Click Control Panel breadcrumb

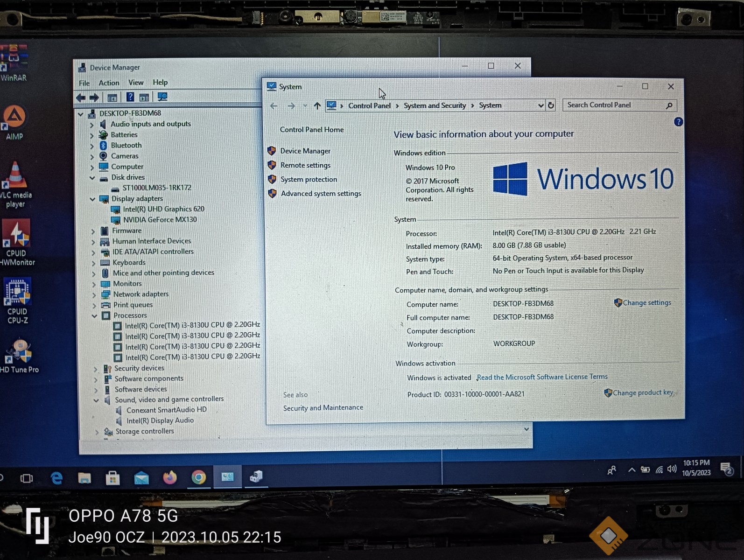point(369,106)
